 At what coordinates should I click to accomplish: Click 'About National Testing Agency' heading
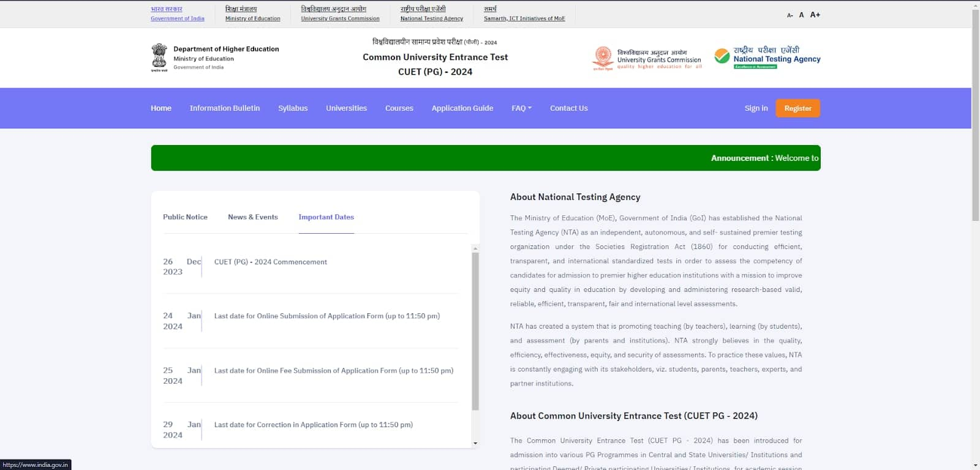pos(575,197)
